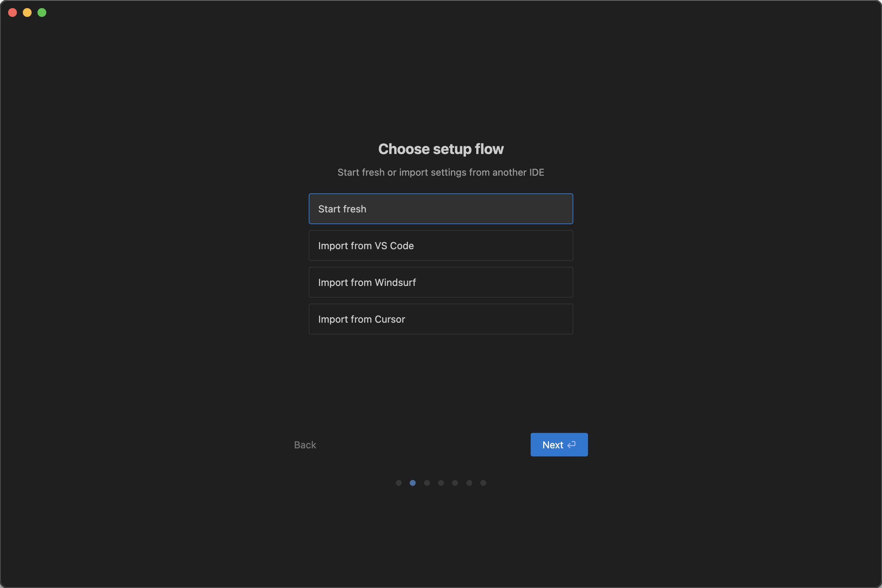Click the fourth pagination dot
This screenshot has width=882, height=588.
(x=441, y=483)
